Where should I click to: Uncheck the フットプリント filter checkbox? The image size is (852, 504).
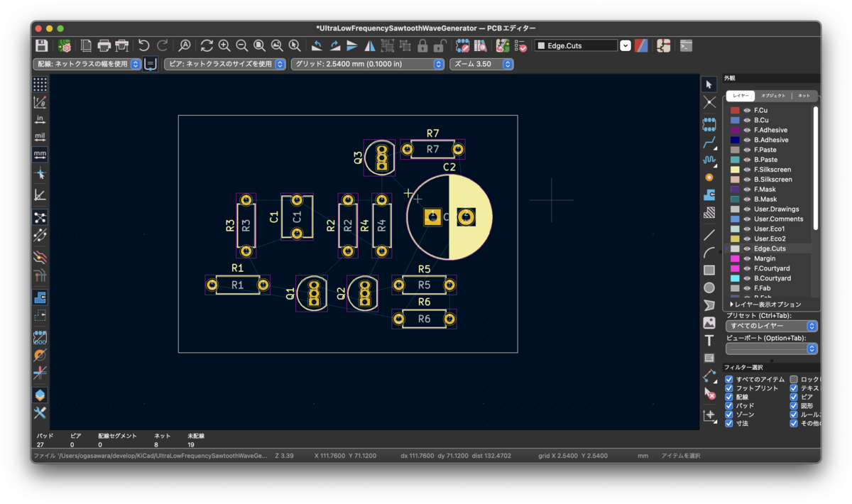click(729, 388)
